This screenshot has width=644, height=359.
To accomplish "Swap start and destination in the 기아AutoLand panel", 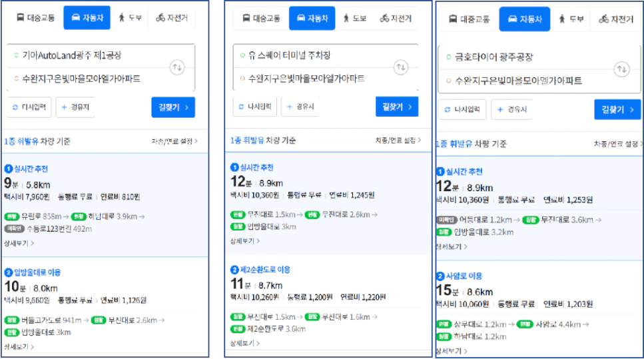I will (177, 67).
